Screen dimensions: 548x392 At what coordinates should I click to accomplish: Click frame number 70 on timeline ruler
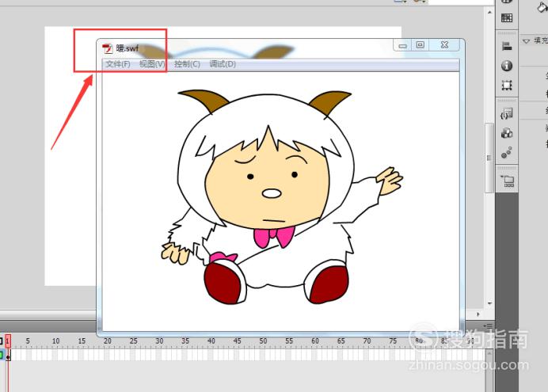pyautogui.click(x=367, y=341)
